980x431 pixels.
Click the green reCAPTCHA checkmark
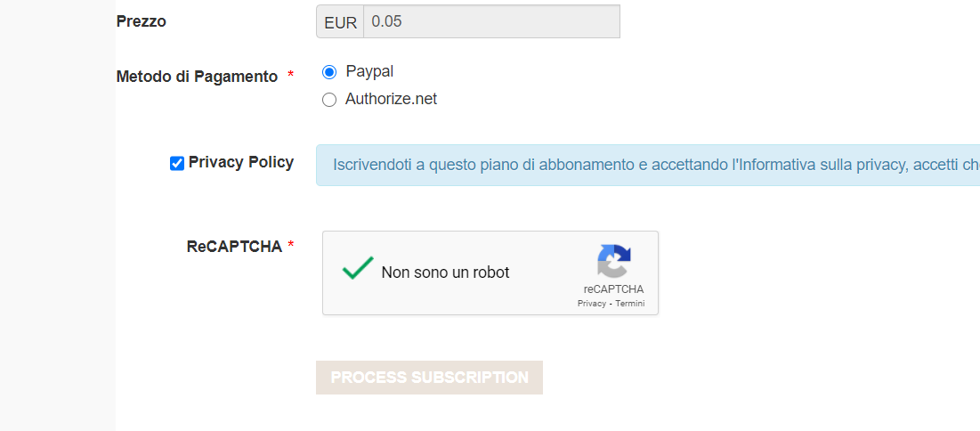(358, 268)
